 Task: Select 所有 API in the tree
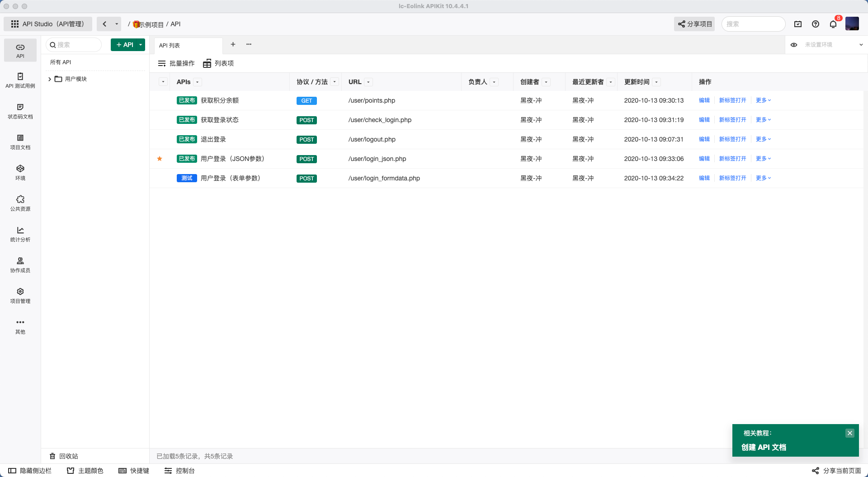[x=61, y=62]
